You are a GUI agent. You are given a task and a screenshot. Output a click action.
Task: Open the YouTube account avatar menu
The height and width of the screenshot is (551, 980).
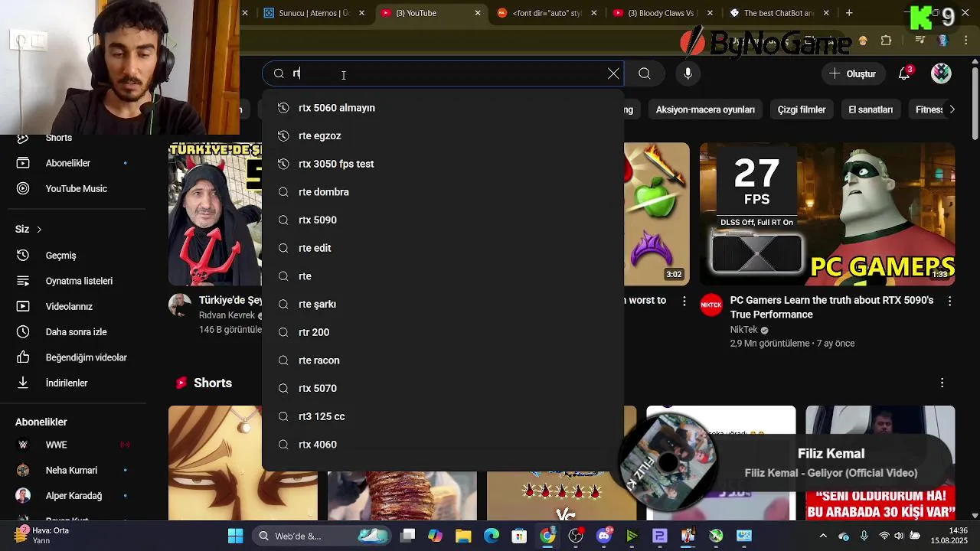pyautogui.click(x=941, y=73)
